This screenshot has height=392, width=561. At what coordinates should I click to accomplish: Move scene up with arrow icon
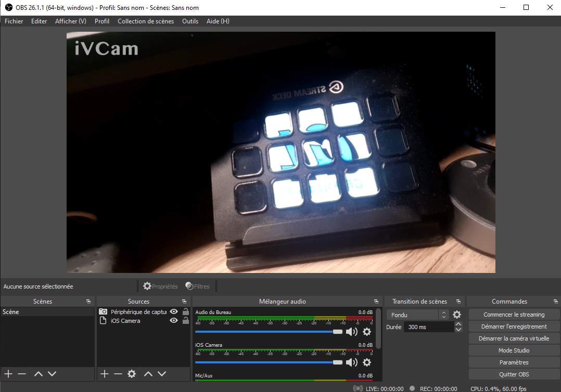(x=39, y=374)
